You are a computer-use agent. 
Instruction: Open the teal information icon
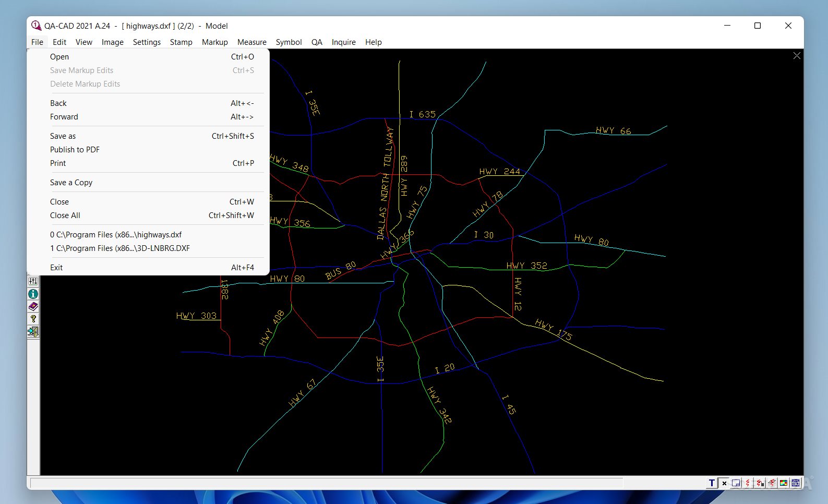pyautogui.click(x=33, y=294)
